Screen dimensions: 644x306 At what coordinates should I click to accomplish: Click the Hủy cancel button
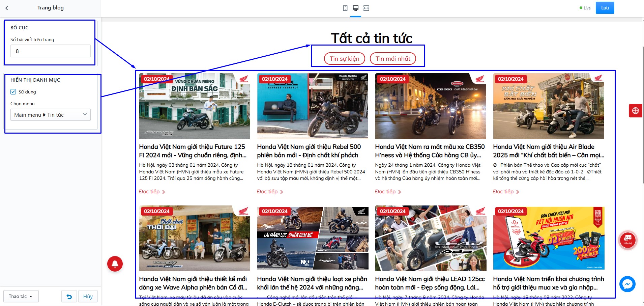coord(88,297)
